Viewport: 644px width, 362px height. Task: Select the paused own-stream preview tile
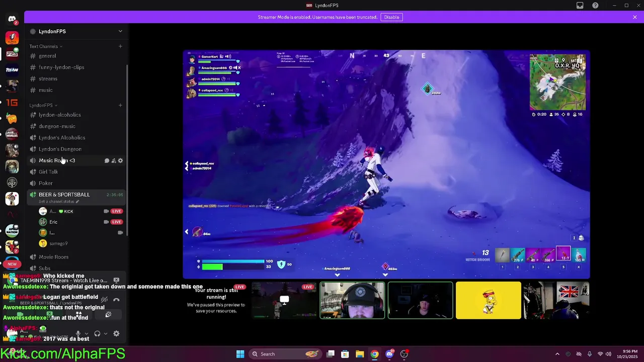click(x=216, y=300)
